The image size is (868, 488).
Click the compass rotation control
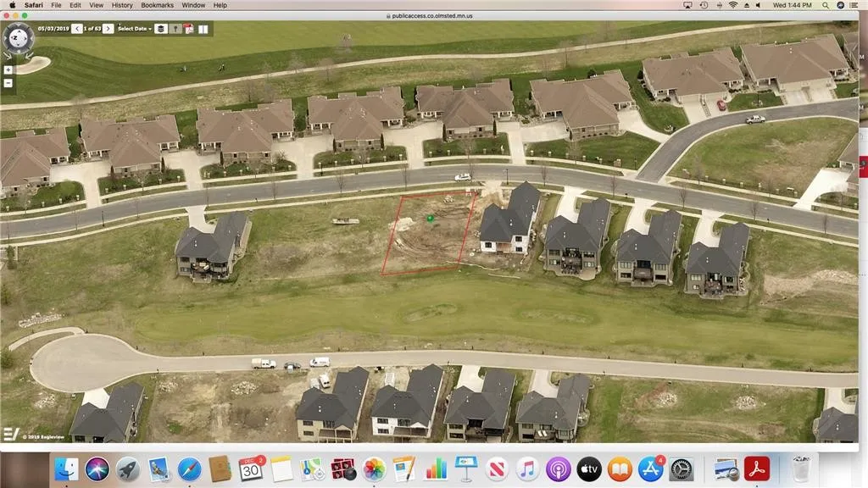17,37
